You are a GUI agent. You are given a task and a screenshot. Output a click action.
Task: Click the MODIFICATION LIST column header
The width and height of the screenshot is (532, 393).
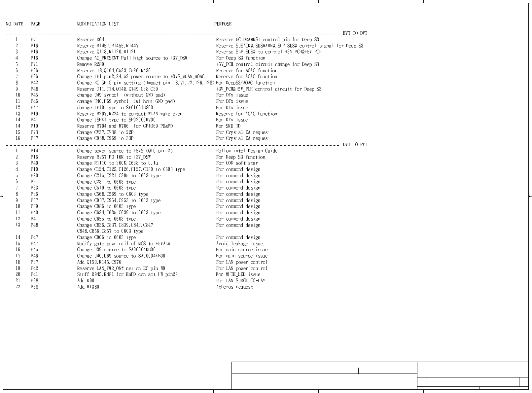point(98,24)
